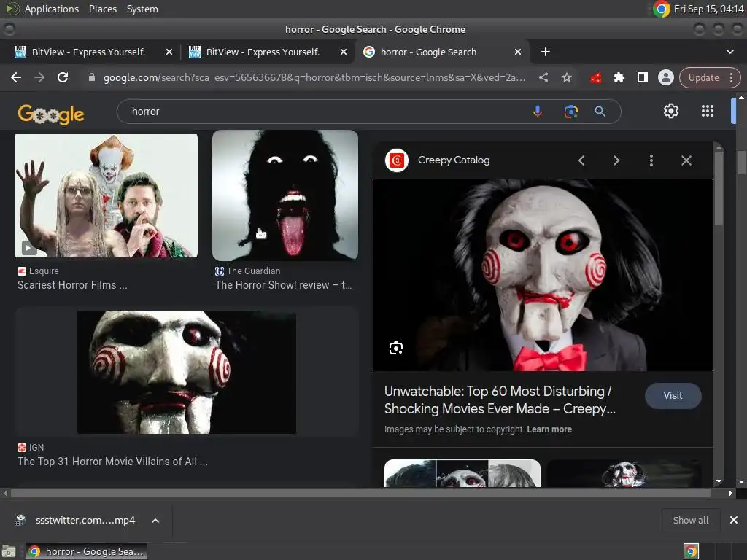Viewport: 747px width, 560px height.
Task: Close the horror Google Search tab
Action: (x=518, y=52)
